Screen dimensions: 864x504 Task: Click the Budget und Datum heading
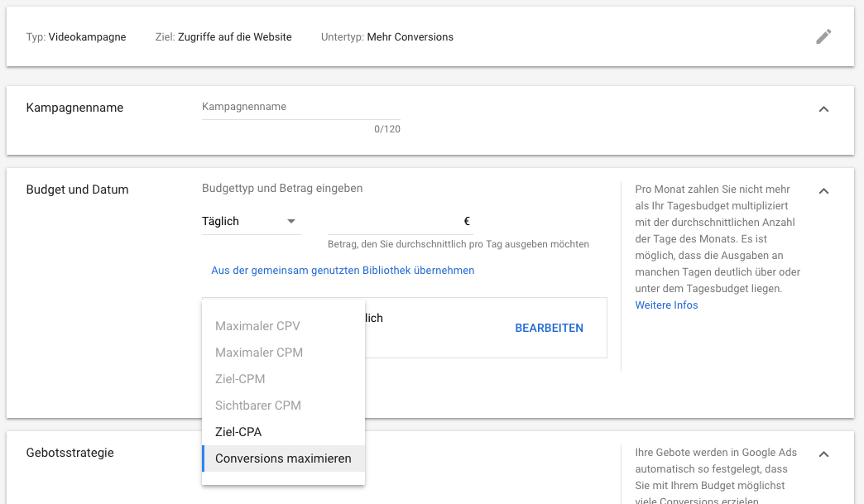click(x=78, y=190)
